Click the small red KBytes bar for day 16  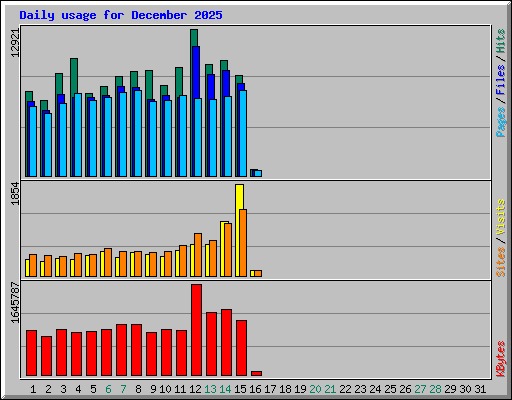[x=257, y=374]
